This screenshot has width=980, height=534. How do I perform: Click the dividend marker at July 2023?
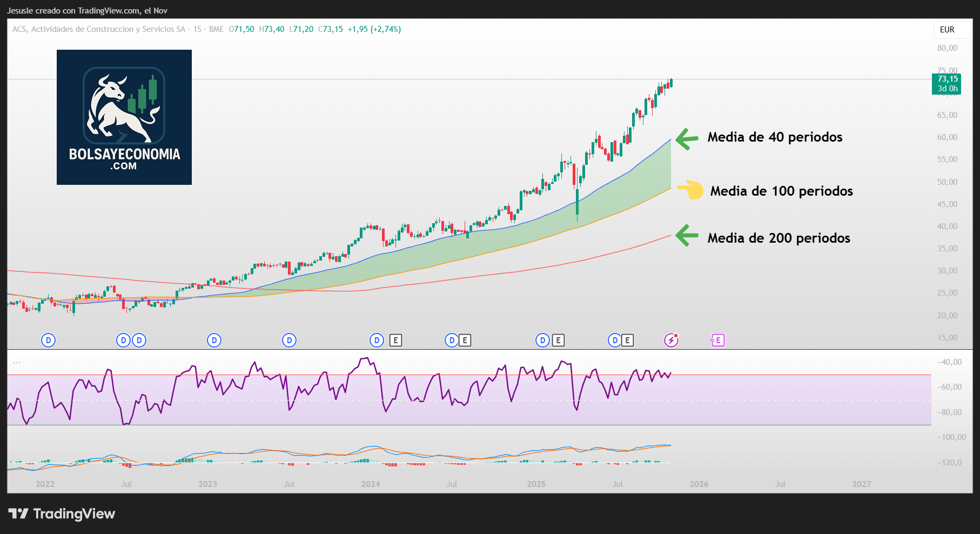pyautogui.click(x=290, y=340)
